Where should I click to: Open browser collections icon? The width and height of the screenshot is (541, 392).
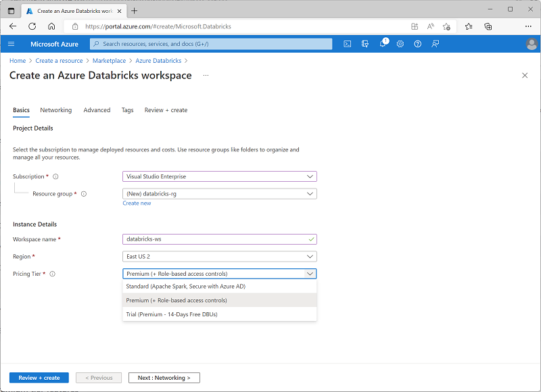(488, 26)
